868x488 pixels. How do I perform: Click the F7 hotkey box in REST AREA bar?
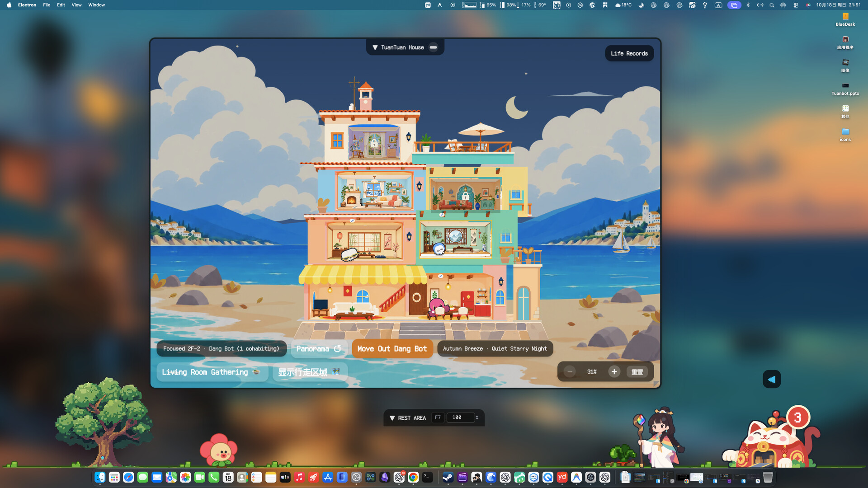[x=438, y=418]
